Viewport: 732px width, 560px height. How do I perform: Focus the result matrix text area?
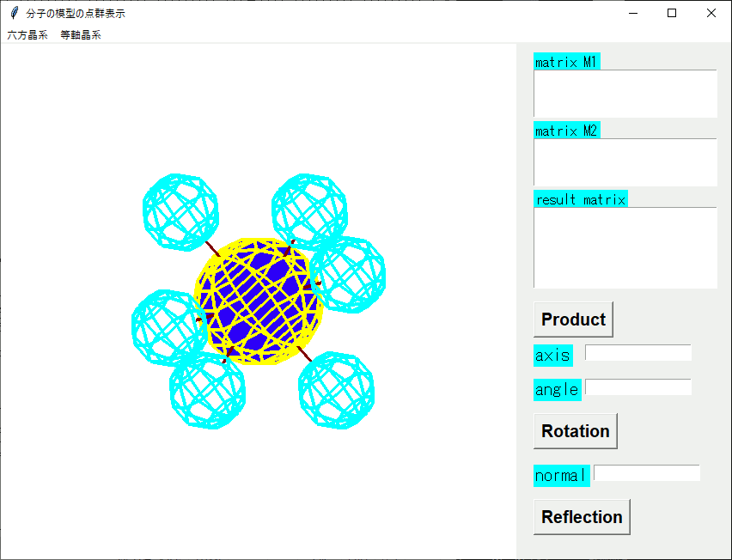[625, 247]
